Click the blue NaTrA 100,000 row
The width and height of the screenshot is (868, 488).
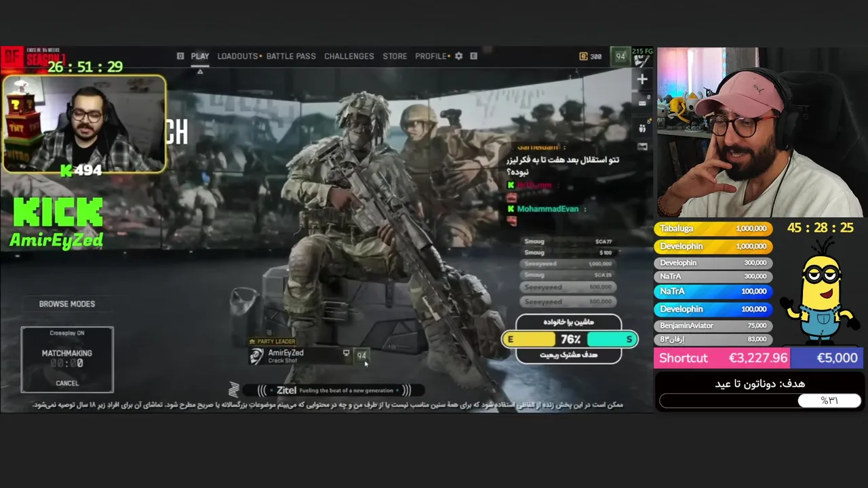coord(713,291)
